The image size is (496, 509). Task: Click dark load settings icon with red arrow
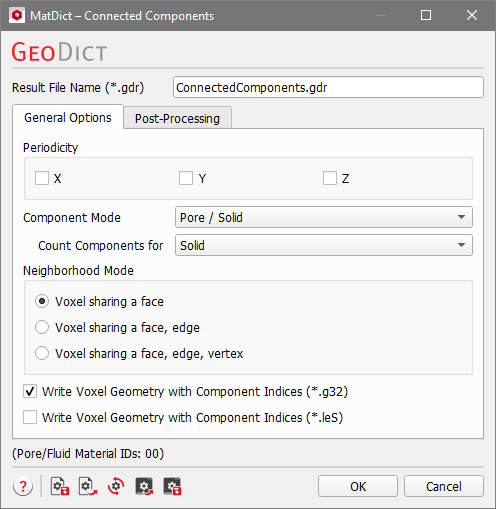click(144, 486)
